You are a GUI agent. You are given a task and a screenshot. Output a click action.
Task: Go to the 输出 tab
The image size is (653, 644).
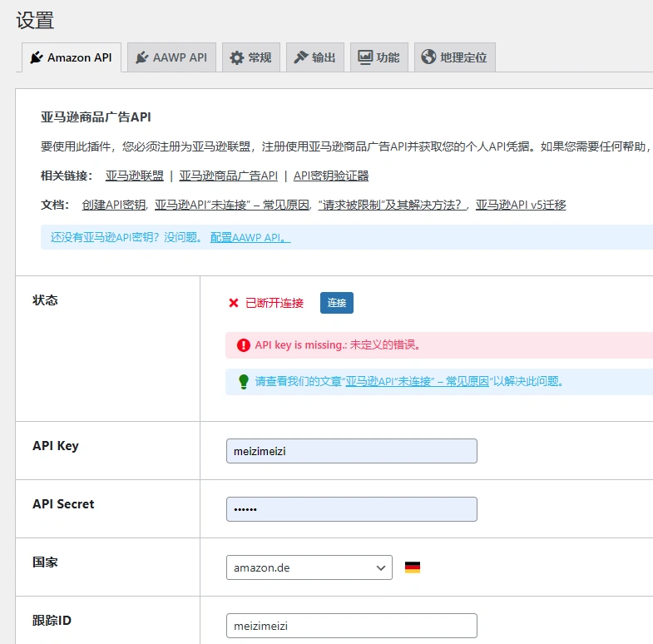(x=315, y=57)
